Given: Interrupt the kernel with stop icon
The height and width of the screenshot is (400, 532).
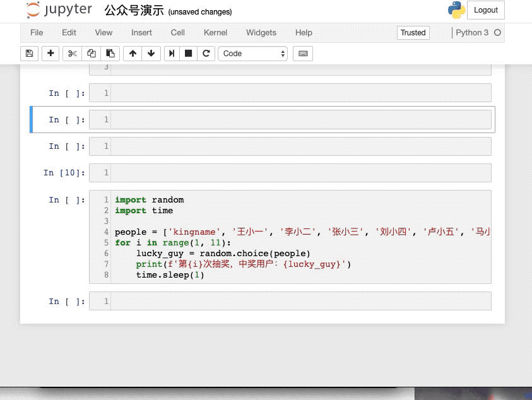Looking at the screenshot, I should click(x=188, y=54).
